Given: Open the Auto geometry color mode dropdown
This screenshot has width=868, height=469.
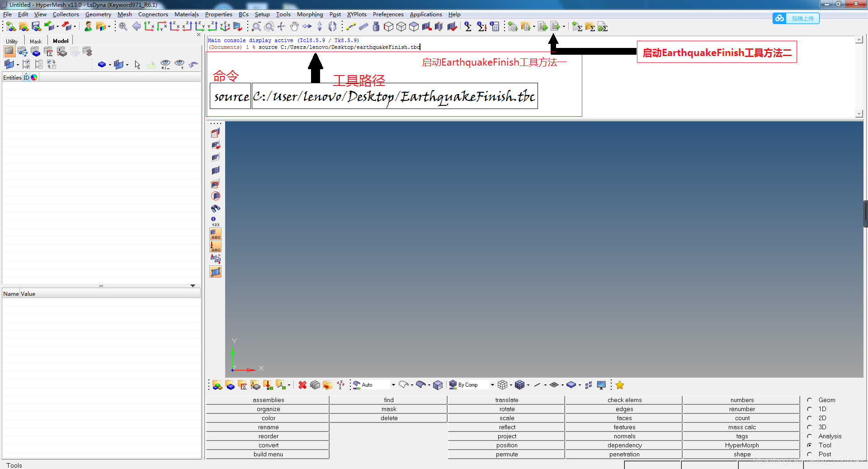Looking at the screenshot, I should click(393, 385).
